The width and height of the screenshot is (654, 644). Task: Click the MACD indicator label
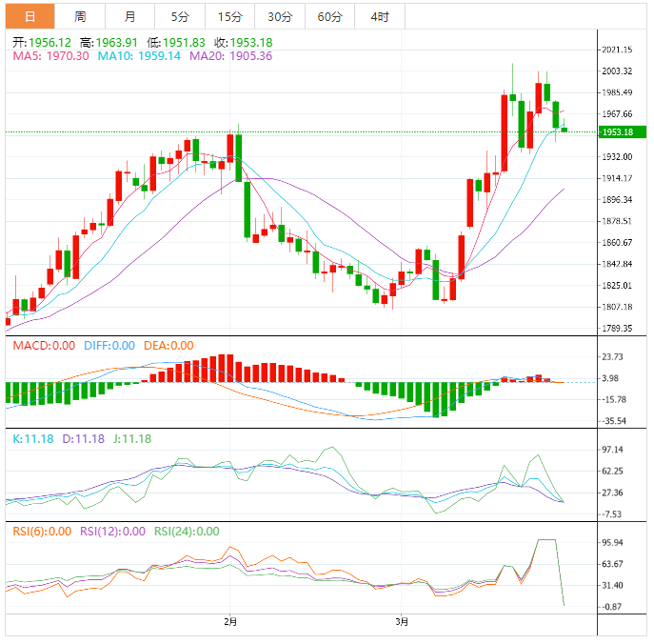[x=44, y=346]
